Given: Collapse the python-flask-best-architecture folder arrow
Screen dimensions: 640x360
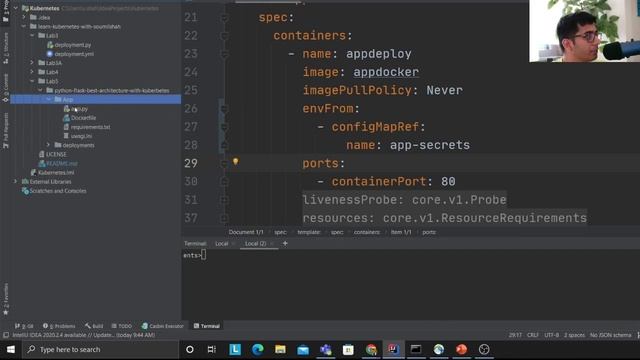Looking at the screenshot, I should click(x=40, y=90).
